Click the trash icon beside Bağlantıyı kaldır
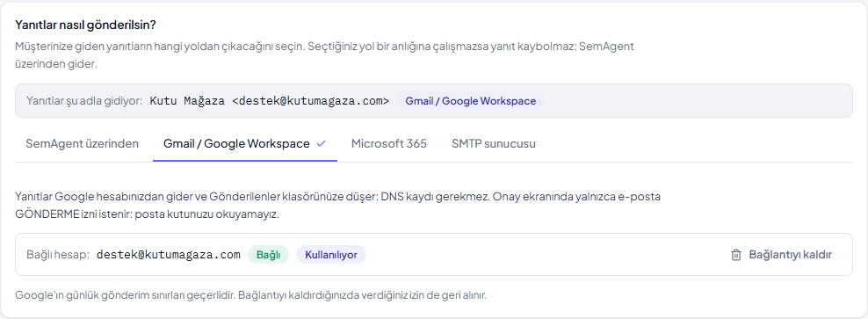 pyautogui.click(x=735, y=255)
